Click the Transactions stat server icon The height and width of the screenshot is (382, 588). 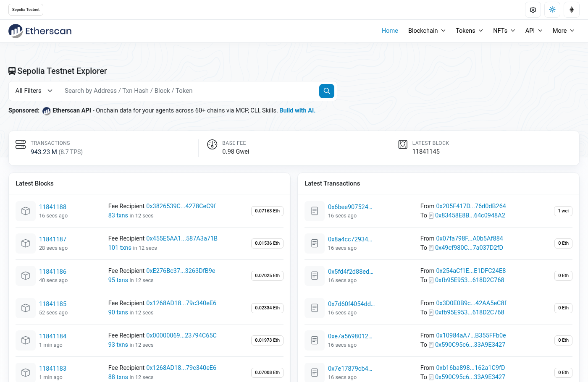(x=21, y=144)
